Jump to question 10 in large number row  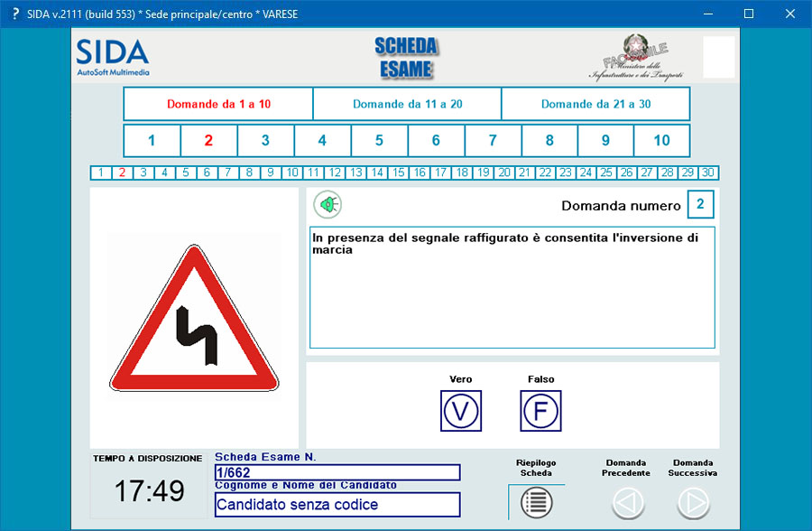661,141
